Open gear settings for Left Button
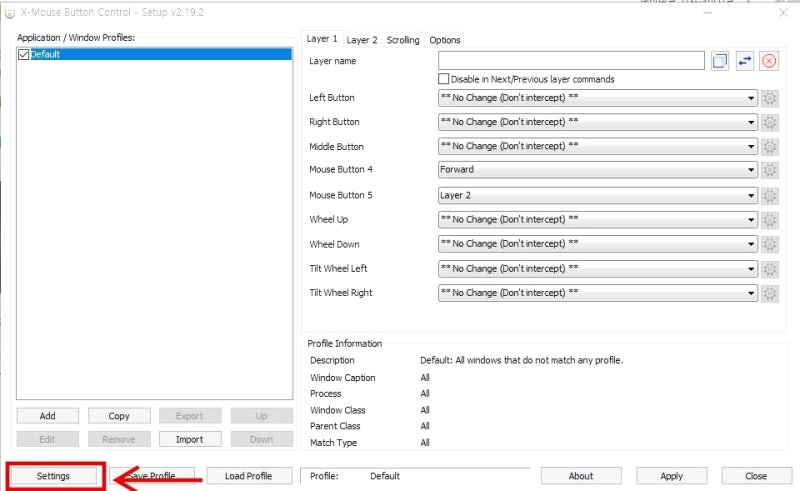This screenshot has width=800, height=491. click(769, 98)
